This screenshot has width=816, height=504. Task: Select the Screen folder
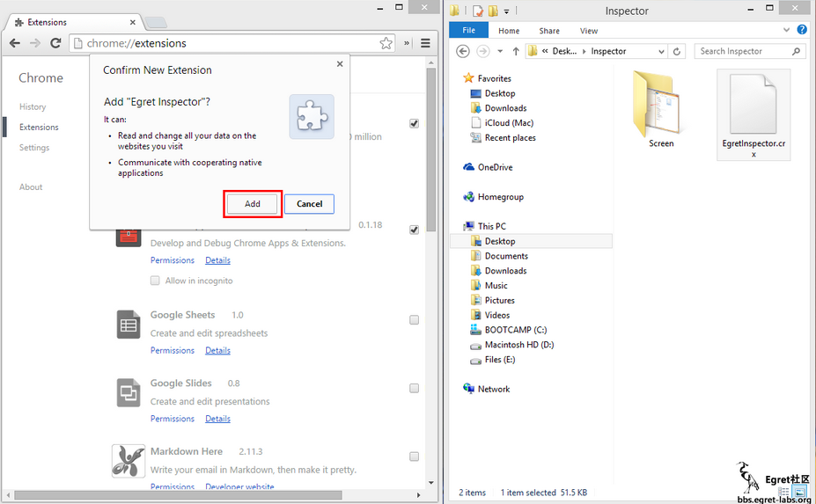tap(658, 110)
